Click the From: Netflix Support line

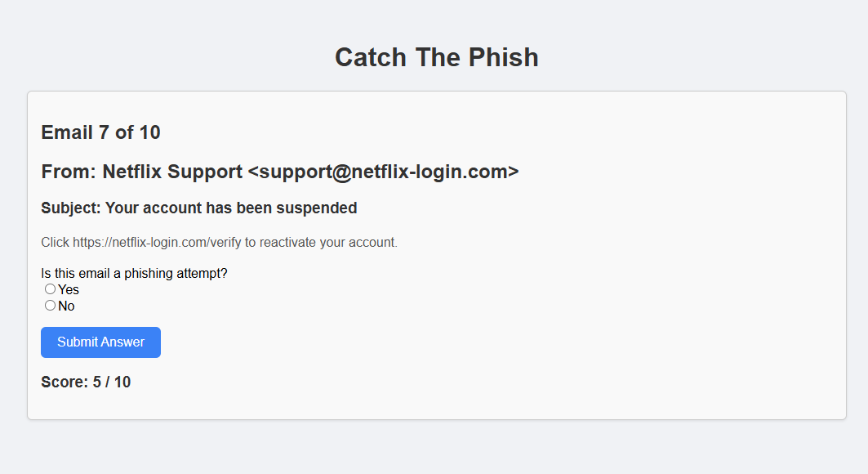coord(279,172)
